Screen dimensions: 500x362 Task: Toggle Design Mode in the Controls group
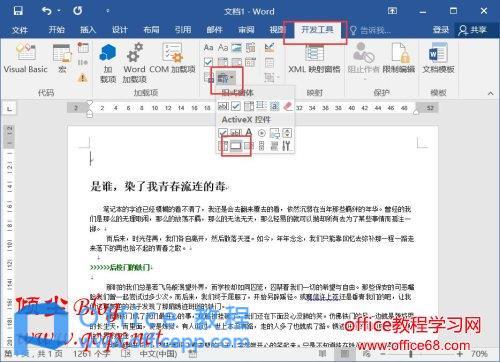(269, 48)
